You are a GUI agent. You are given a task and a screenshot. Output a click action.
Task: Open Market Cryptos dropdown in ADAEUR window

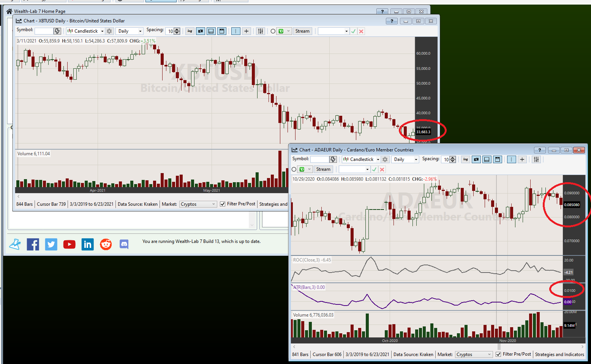point(474,355)
